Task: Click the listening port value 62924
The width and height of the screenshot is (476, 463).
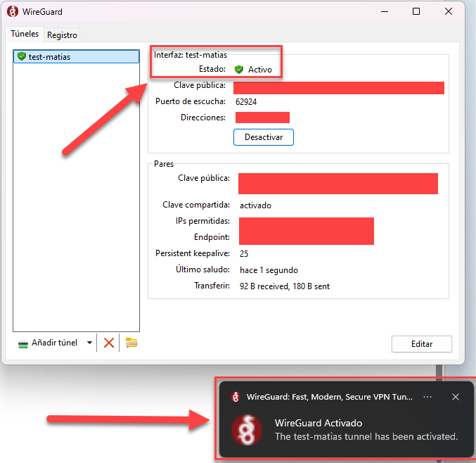Action: 246,101
